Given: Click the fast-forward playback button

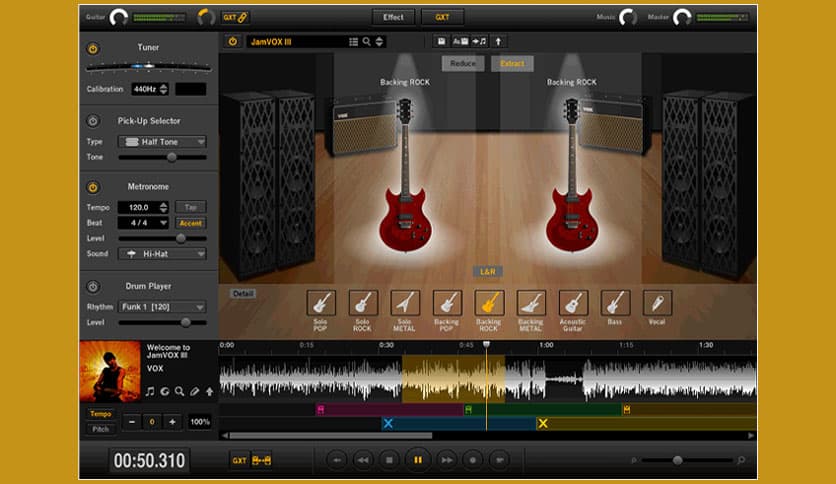Looking at the screenshot, I should pos(447,460).
